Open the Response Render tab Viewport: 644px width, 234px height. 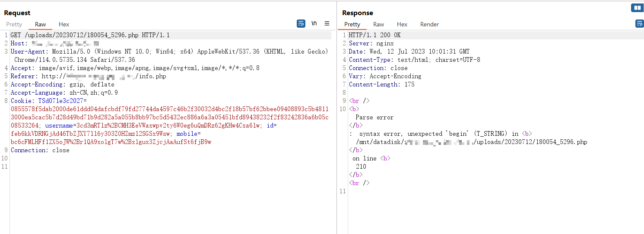pyautogui.click(x=429, y=24)
